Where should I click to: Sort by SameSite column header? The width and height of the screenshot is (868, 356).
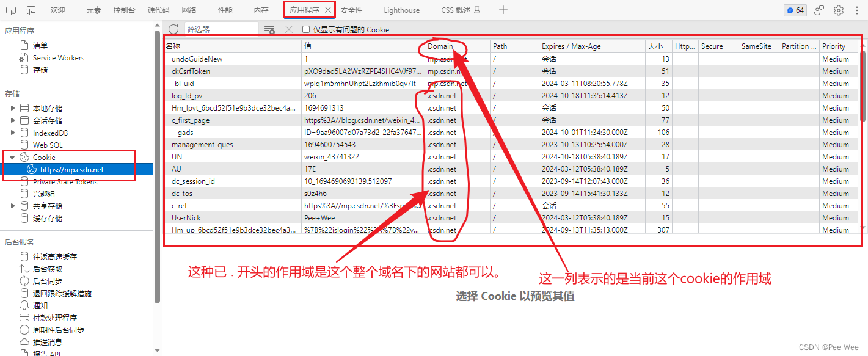tap(759, 46)
